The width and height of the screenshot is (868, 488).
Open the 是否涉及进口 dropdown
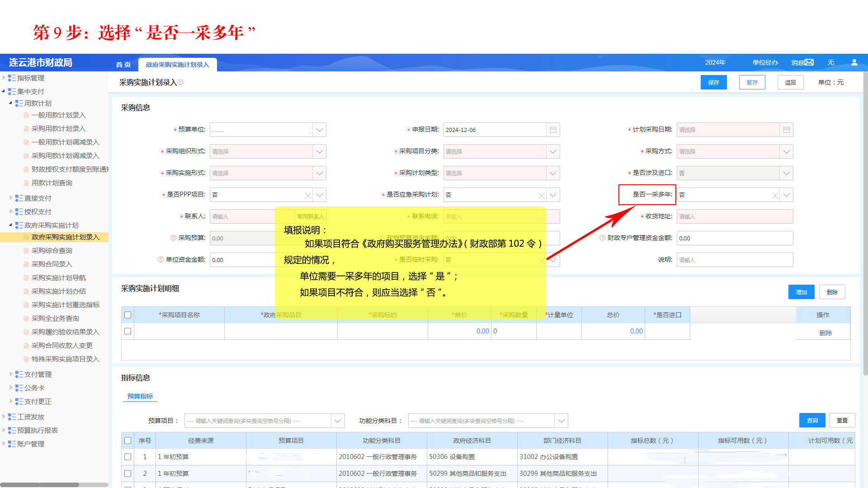click(x=787, y=173)
